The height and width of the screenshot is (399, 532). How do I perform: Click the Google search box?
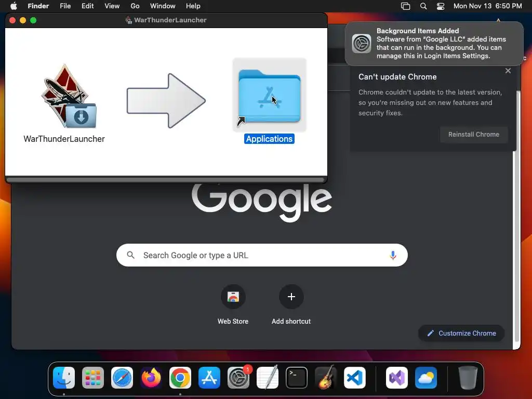[x=262, y=255]
